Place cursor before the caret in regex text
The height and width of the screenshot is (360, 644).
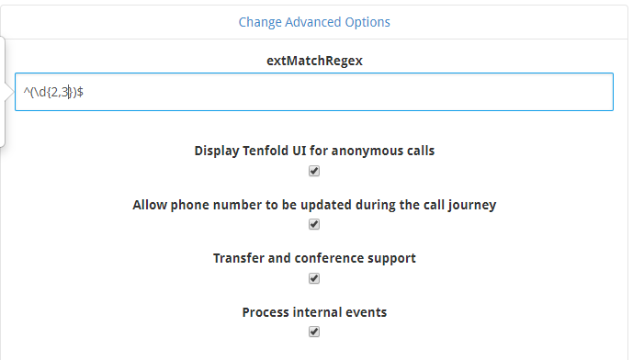23,92
